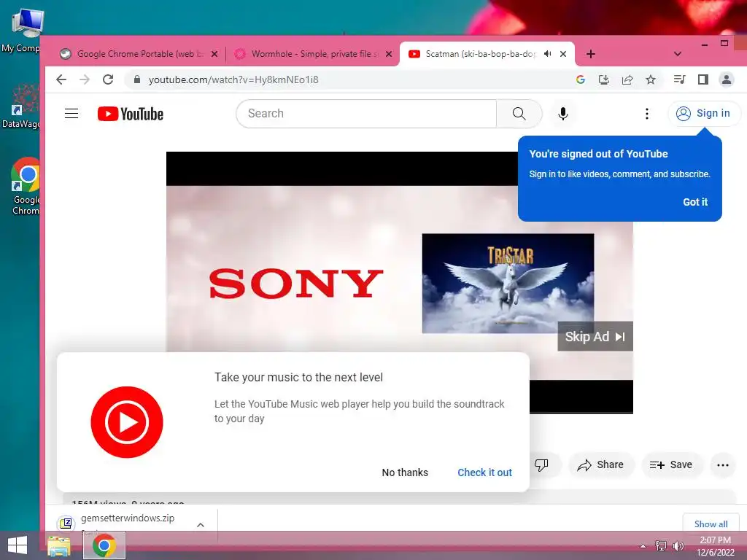Open the volume icon in system tray
747x560 pixels.
(x=678, y=545)
